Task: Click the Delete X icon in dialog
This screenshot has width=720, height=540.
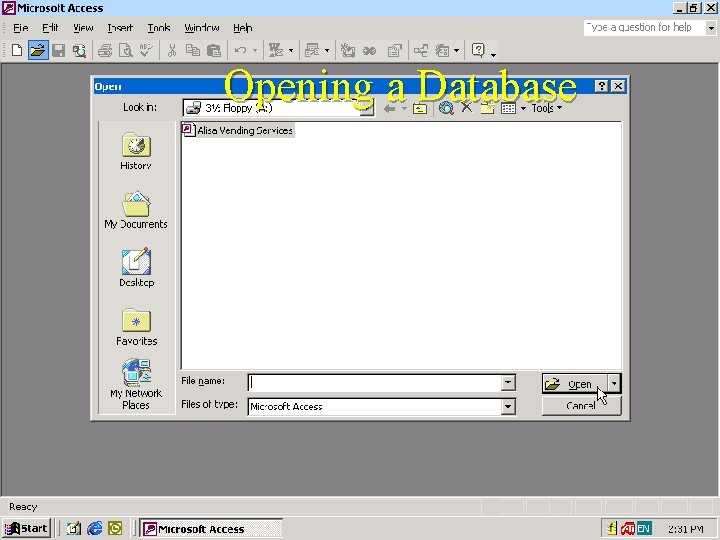Action: pos(467,108)
